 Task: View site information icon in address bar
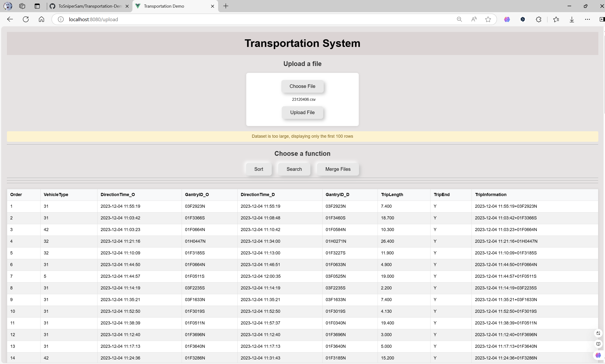61,19
